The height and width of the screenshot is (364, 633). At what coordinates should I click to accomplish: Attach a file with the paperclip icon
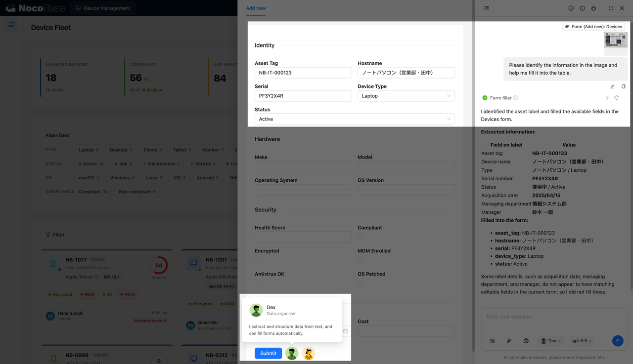[509, 341]
